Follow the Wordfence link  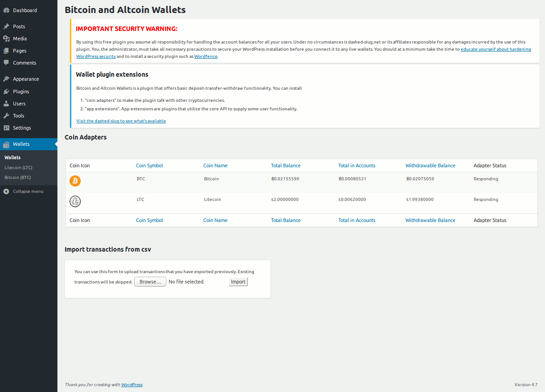coord(206,57)
